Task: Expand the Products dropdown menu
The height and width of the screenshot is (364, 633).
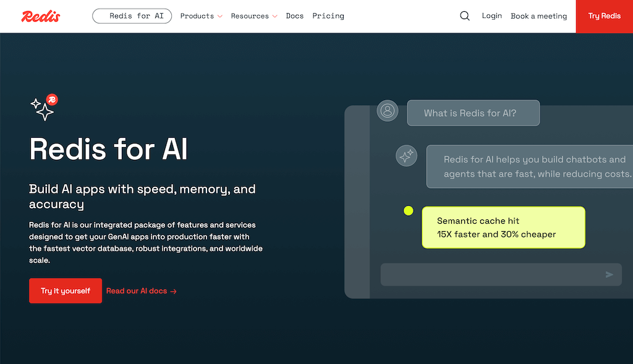Action: click(x=201, y=16)
